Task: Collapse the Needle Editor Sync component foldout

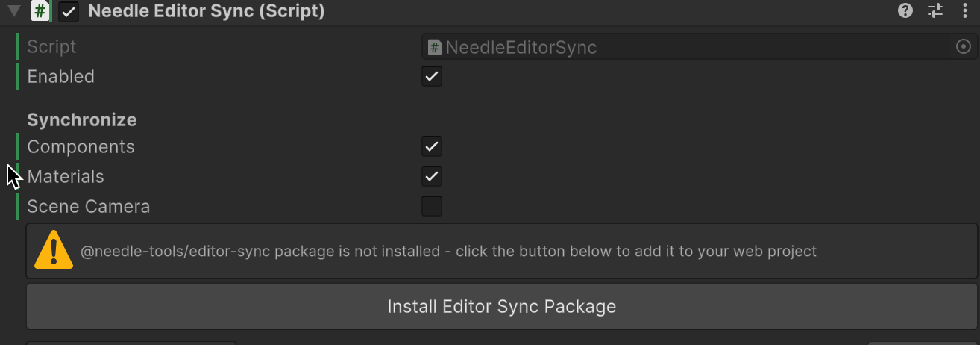Action: coord(13,11)
